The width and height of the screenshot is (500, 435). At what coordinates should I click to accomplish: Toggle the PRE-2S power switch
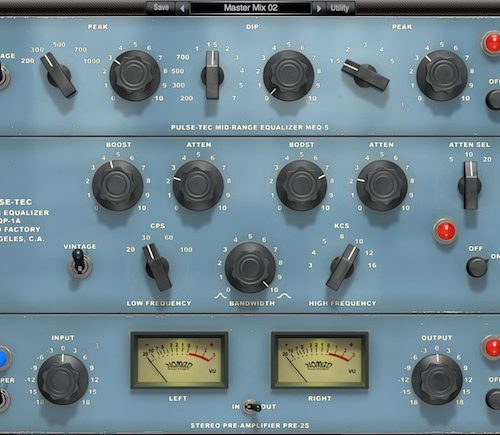[x=493, y=399]
